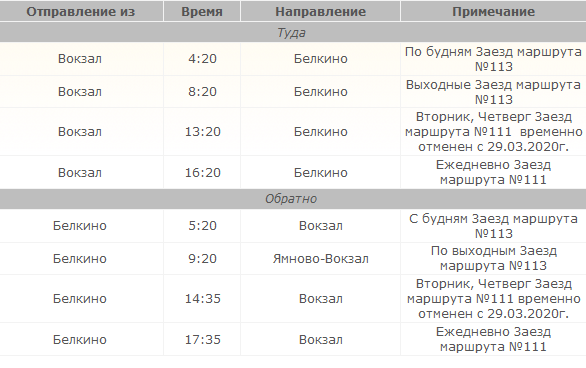Select the 'Туда' section header row
The image size is (586, 368).
pyautogui.click(x=293, y=33)
